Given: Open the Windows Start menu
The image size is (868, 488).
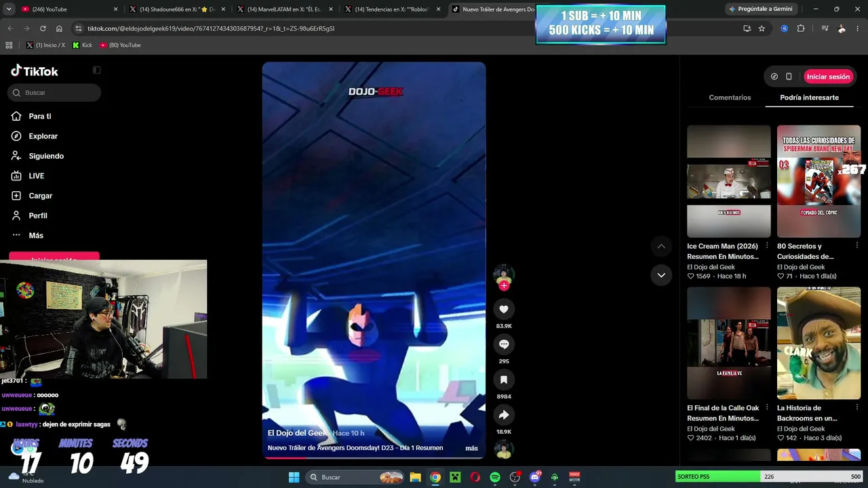Looking at the screenshot, I should click(294, 477).
